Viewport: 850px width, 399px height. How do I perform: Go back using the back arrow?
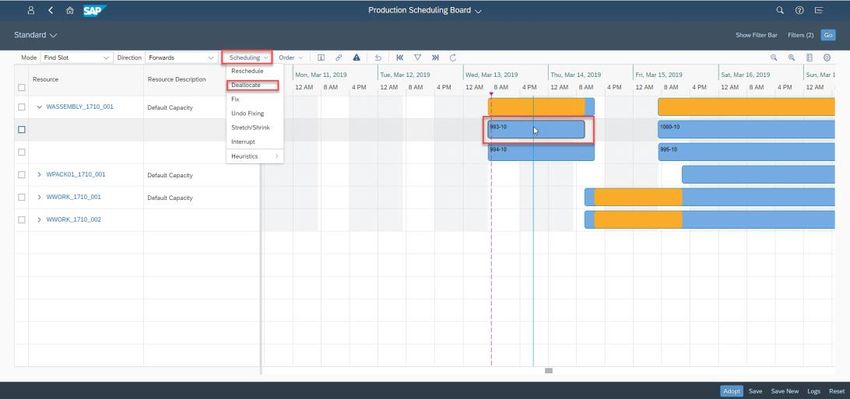point(50,10)
